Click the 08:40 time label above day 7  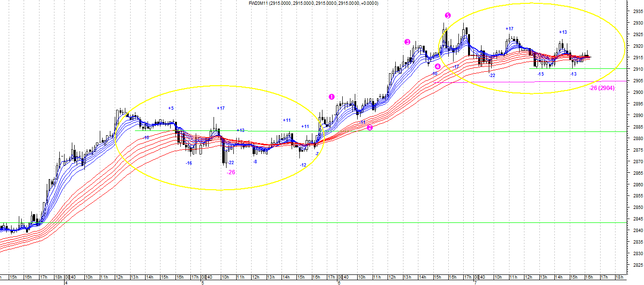click(480, 277)
